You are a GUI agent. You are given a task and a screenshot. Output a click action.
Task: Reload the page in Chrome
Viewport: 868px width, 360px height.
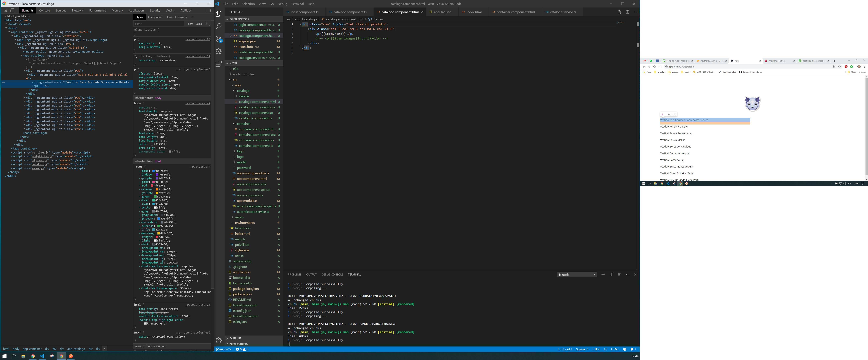[x=654, y=67]
